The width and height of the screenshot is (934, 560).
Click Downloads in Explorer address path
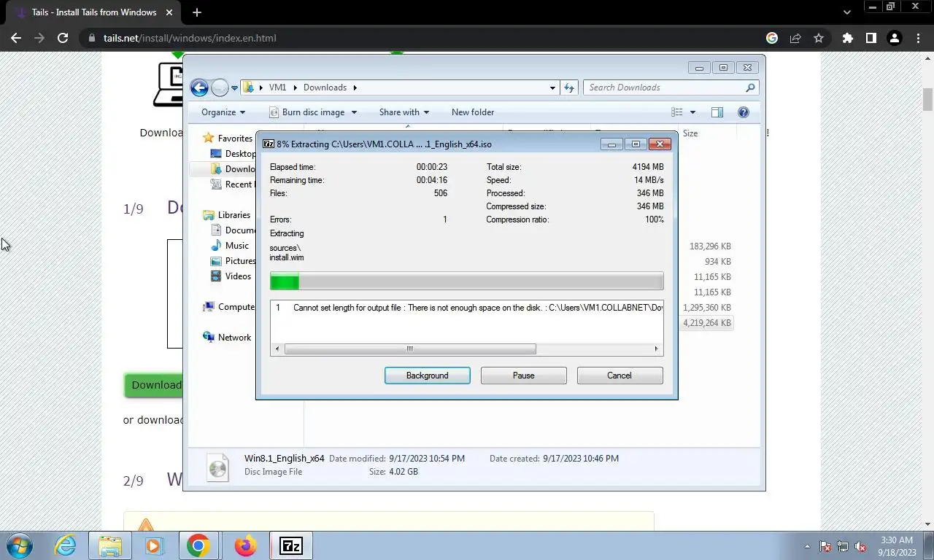click(x=325, y=87)
